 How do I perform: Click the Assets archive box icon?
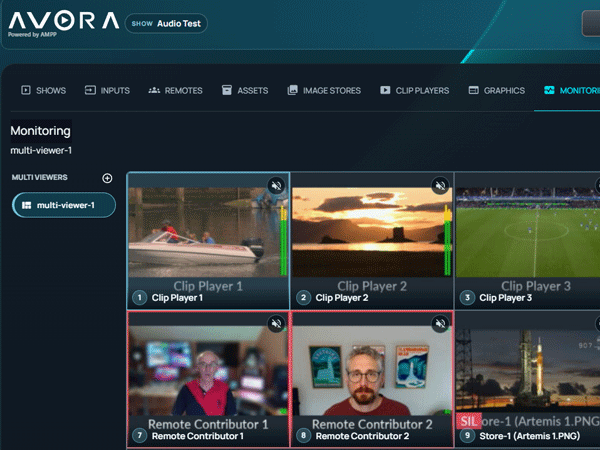(227, 90)
